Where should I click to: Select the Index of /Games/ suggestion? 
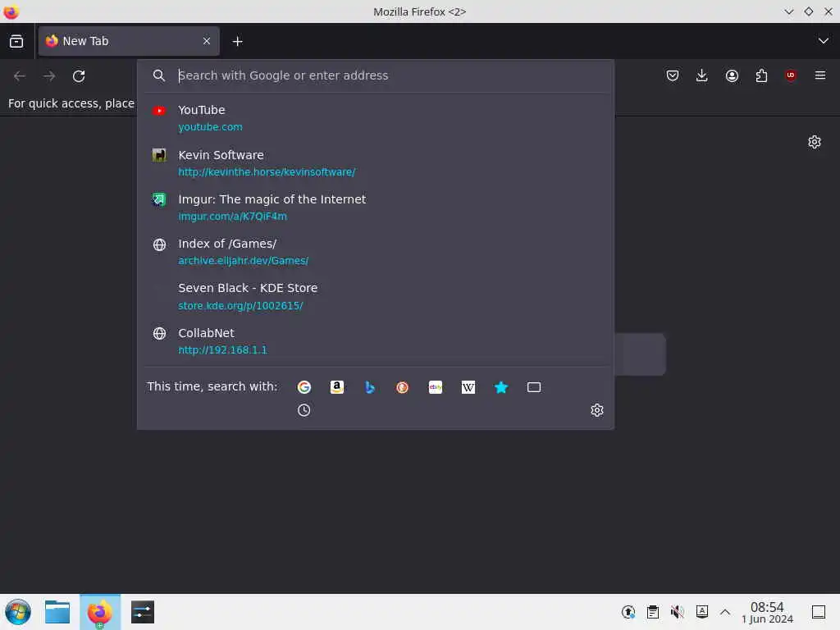coord(376,252)
